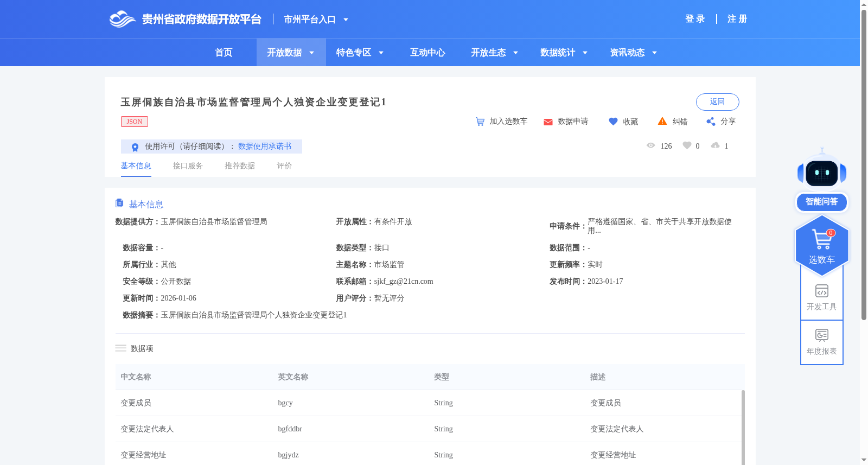Switch to the 接口服务 tab
Screen dimensions: 868x465
pos(188,166)
